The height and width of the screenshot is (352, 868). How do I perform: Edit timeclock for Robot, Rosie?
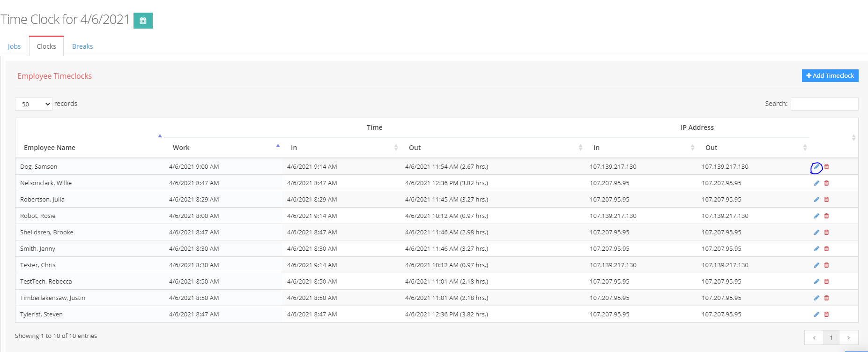click(816, 216)
